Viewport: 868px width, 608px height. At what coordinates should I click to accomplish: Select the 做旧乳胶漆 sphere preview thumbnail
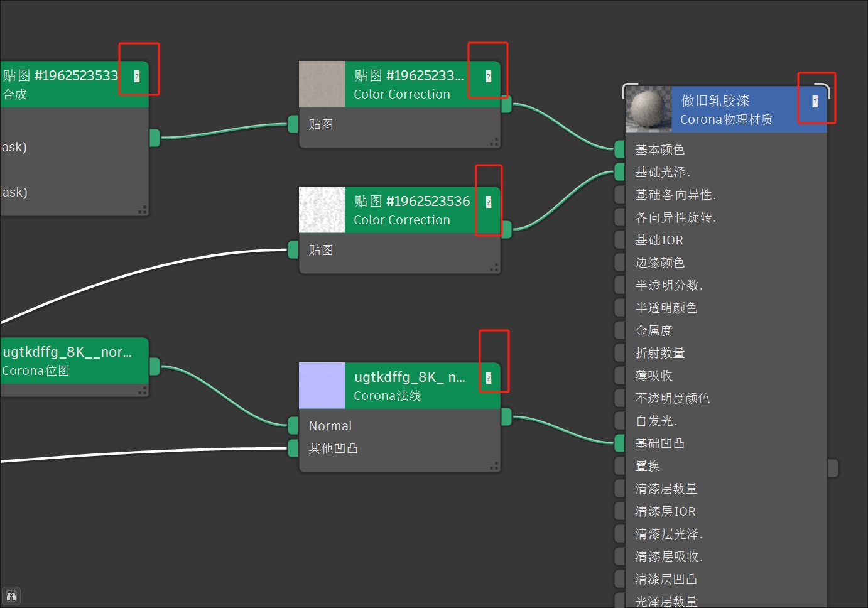coord(649,109)
